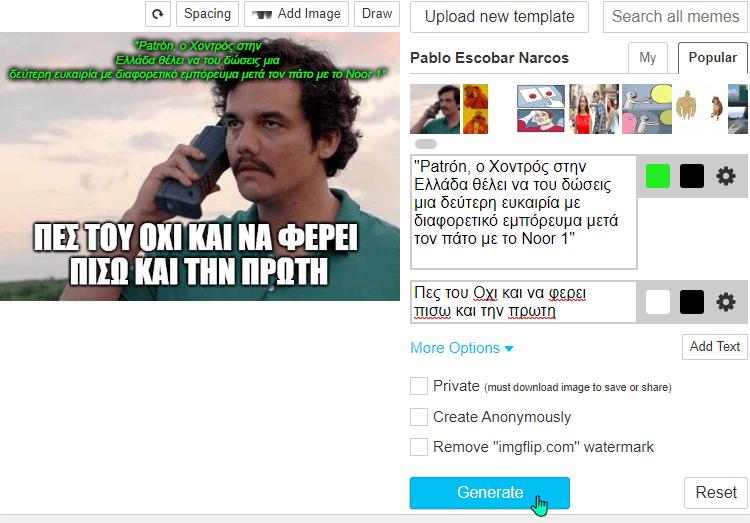750x523 pixels.
Task: Expand More Options dropdown
Action: 462,348
